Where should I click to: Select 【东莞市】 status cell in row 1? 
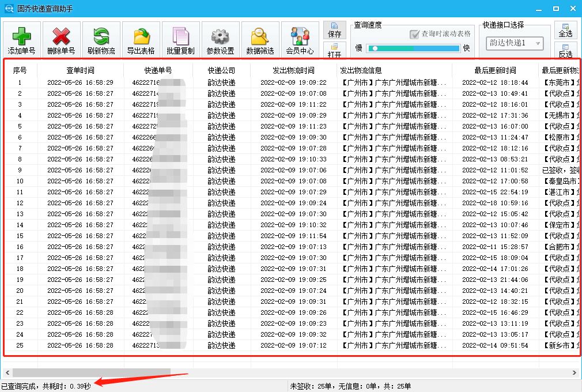pos(561,82)
